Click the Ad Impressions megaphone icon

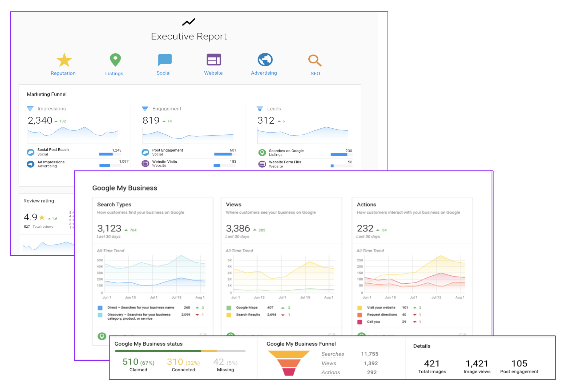[31, 164]
